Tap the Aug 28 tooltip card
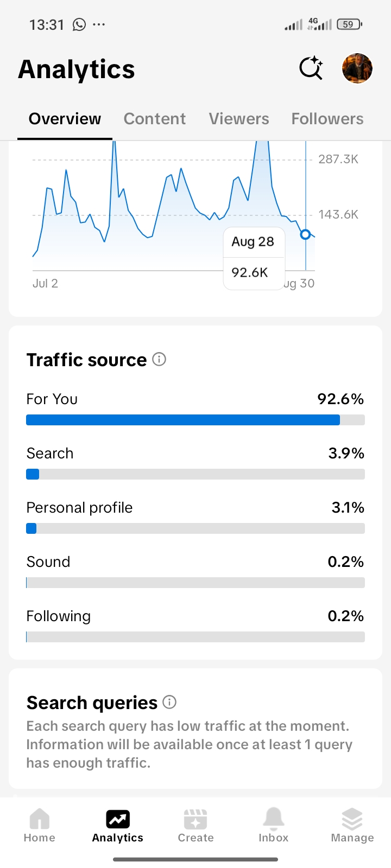 [x=254, y=258]
